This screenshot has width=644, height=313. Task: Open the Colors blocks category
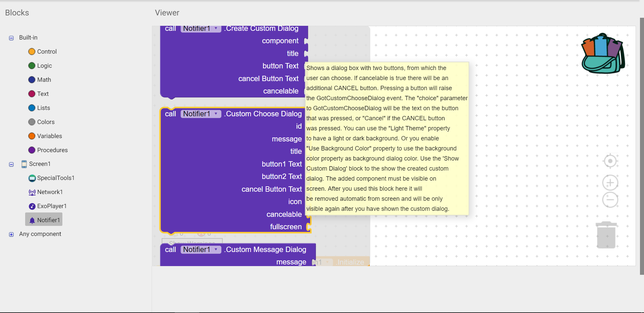[46, 122]
